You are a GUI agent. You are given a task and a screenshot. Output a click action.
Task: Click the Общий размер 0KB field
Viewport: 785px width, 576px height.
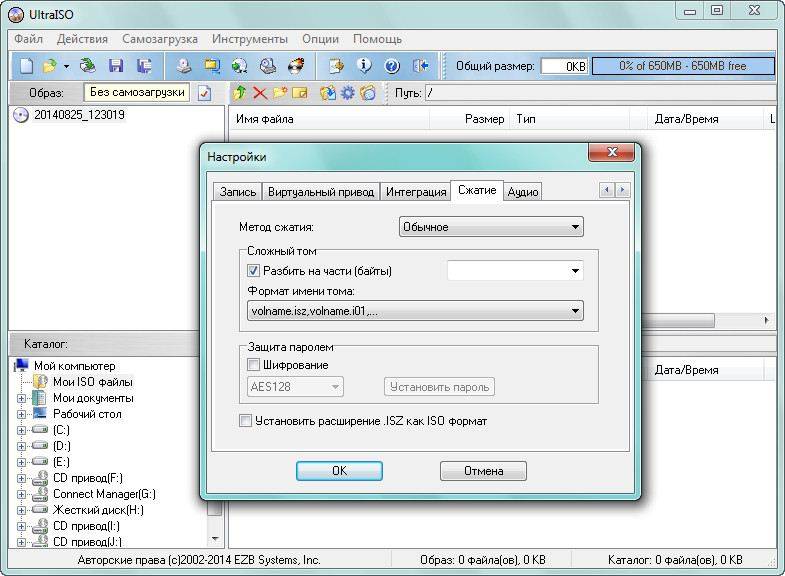(564, 66)
